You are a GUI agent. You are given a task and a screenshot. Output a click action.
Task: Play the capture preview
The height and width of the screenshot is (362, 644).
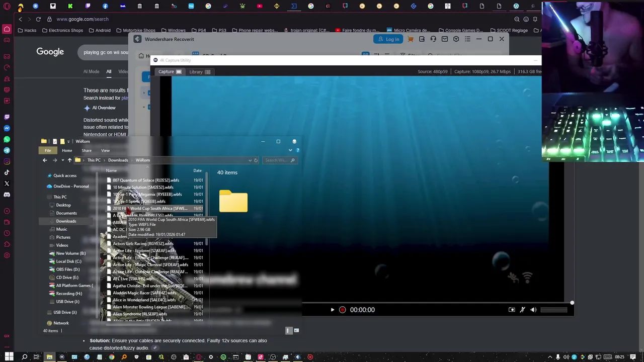(x=332, y=310)
